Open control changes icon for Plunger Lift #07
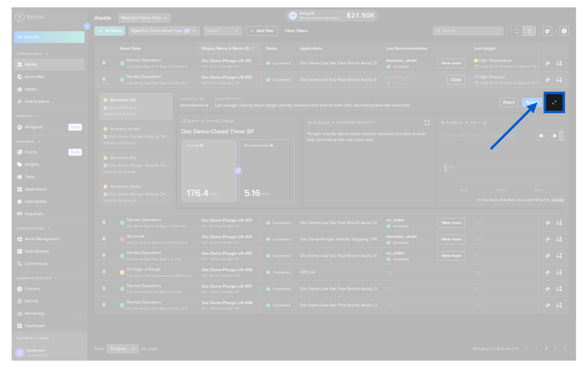588x368 pixels. [559, 289]
